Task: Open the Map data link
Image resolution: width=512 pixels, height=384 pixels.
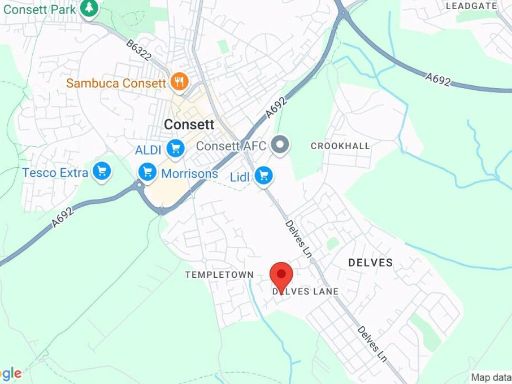Action: point(491,377)
